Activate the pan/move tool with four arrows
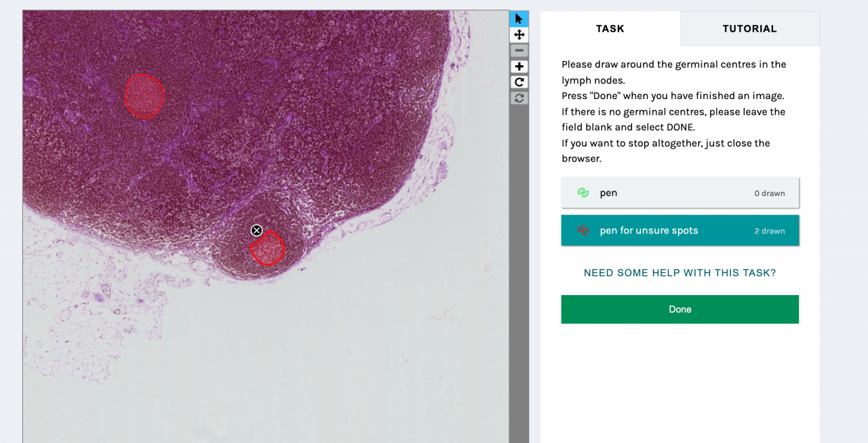 click(x=519, y=35)
